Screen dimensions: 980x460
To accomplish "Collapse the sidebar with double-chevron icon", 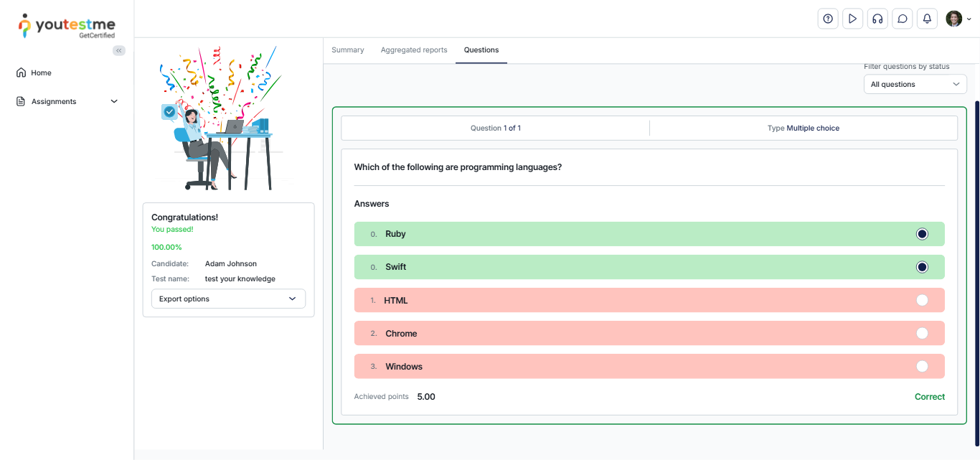I will coord(119,50).
